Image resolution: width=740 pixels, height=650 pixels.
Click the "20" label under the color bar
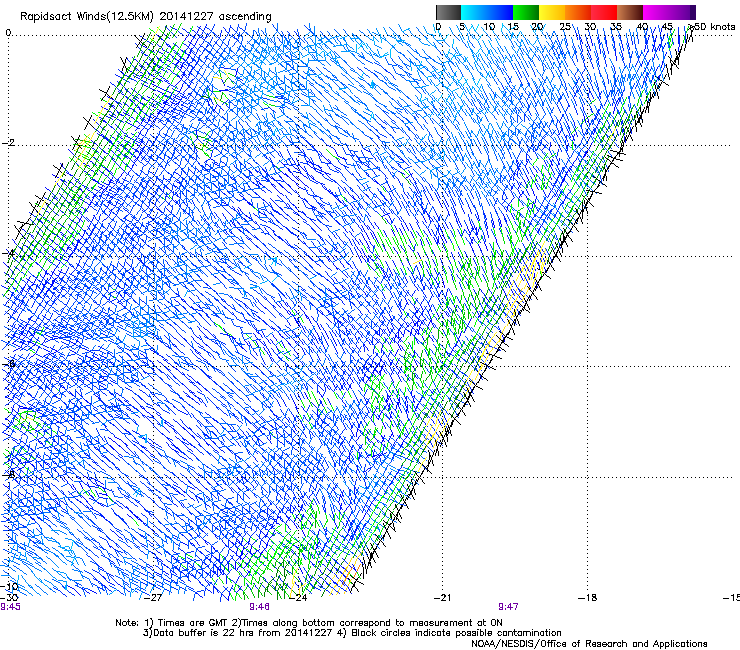(x=537, y=27)
